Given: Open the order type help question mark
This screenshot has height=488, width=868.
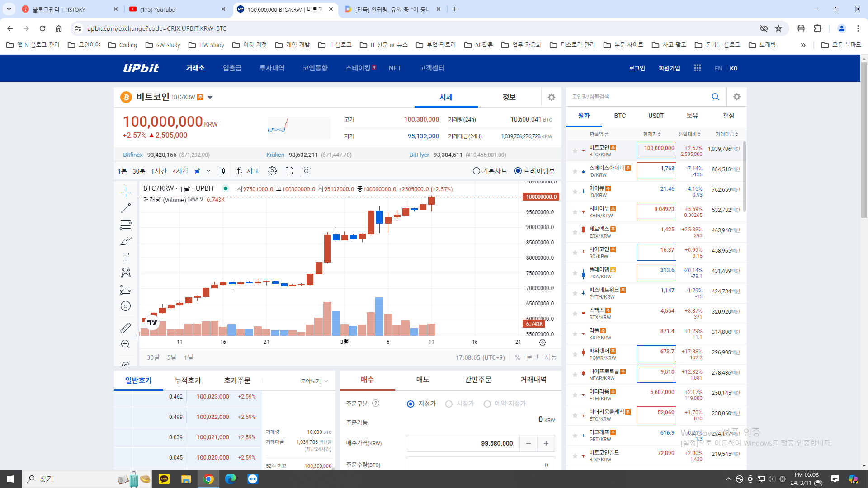Looking at the screenshot, I should click(376, 403).
